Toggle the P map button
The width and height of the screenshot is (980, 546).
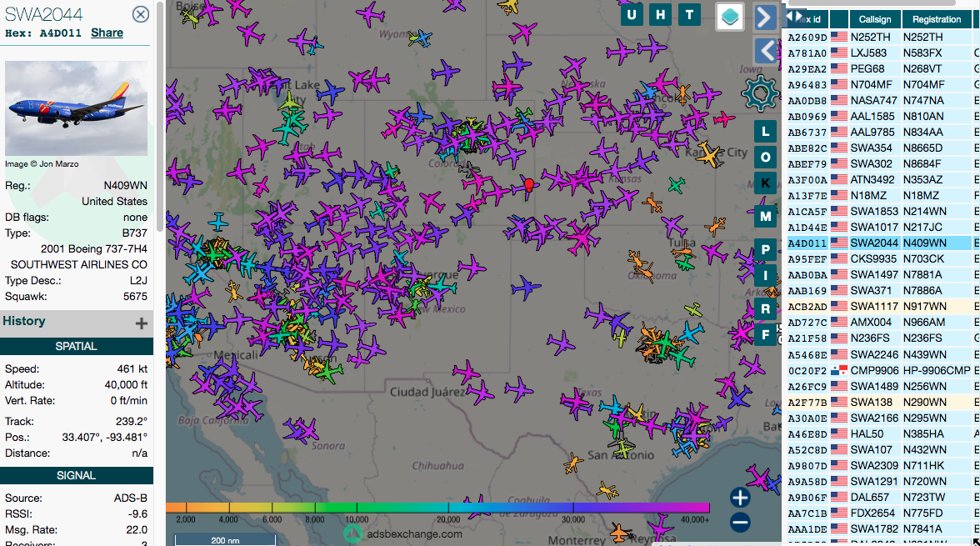click(766, 250)
